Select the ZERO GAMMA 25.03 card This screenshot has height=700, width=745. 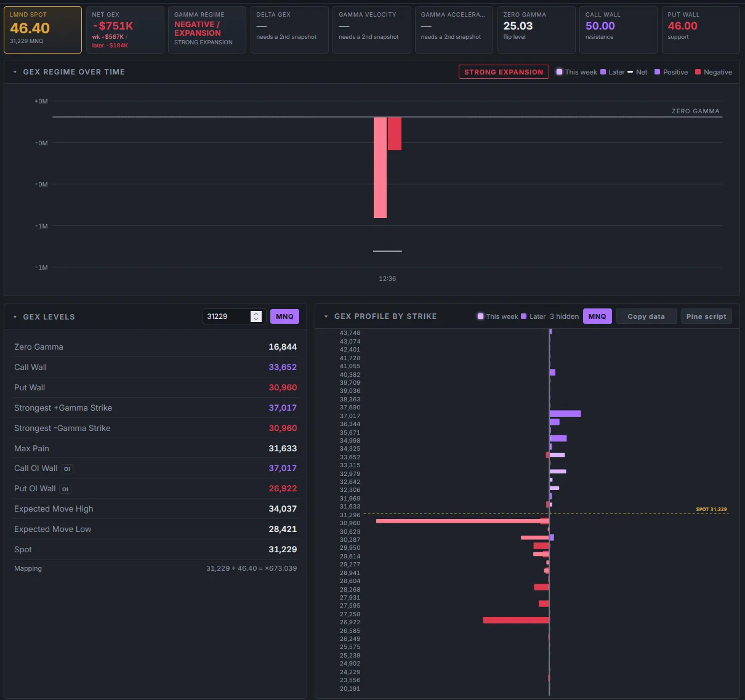pyautogui.click(x=536, y=30)
